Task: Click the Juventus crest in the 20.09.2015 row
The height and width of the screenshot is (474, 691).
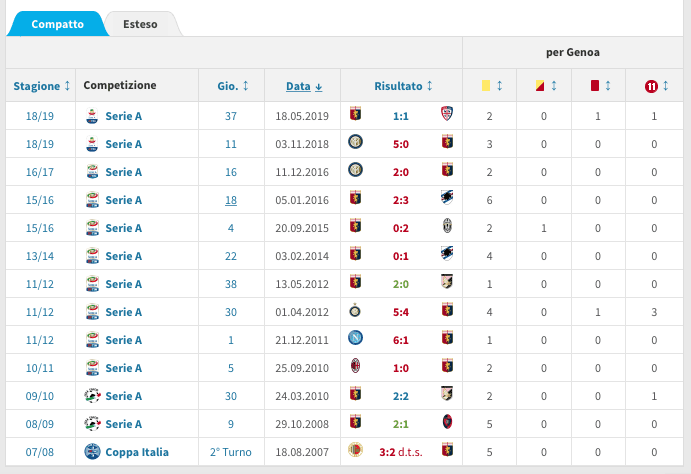Action: point(447,228)
